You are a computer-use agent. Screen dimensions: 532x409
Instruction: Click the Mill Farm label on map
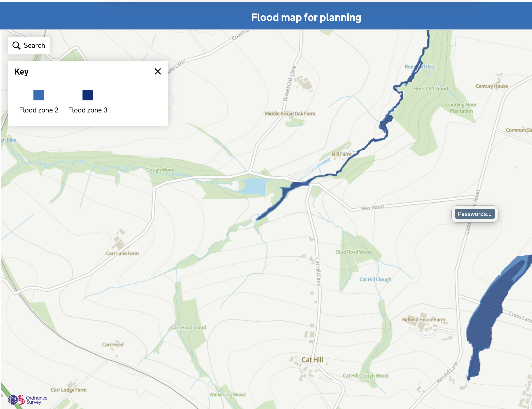(341, 154)
